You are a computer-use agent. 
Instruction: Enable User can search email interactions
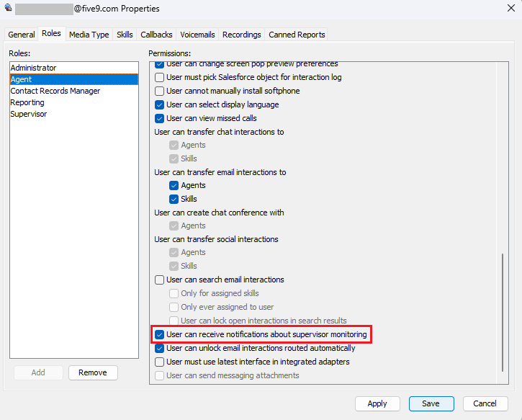[x=159, y=280]
